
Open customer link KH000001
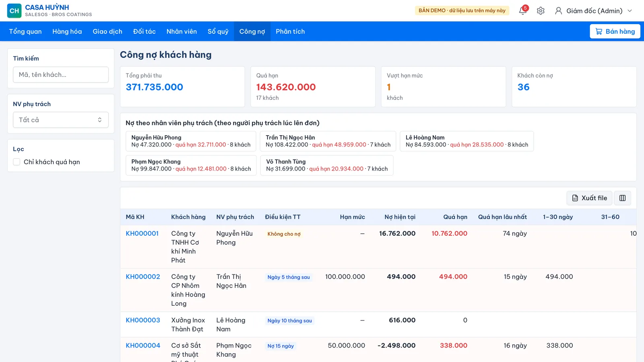[142, 233]
